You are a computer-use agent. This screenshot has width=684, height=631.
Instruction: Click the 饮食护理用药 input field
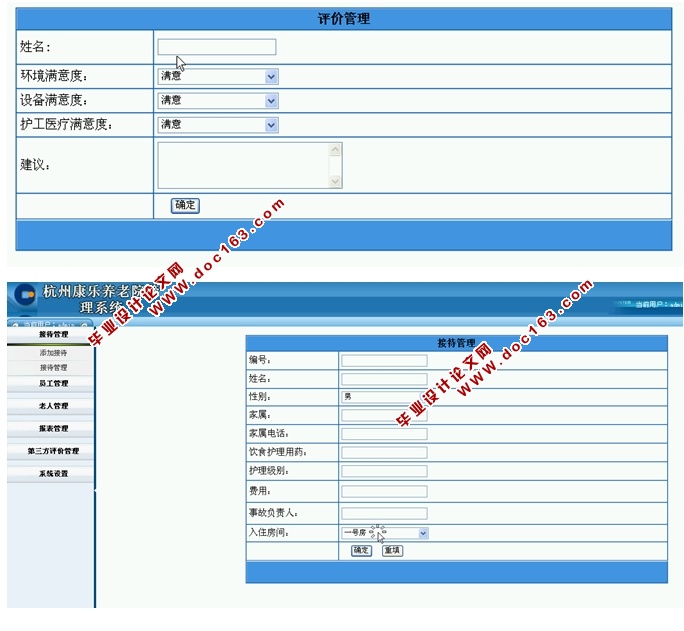click(384, 453)
